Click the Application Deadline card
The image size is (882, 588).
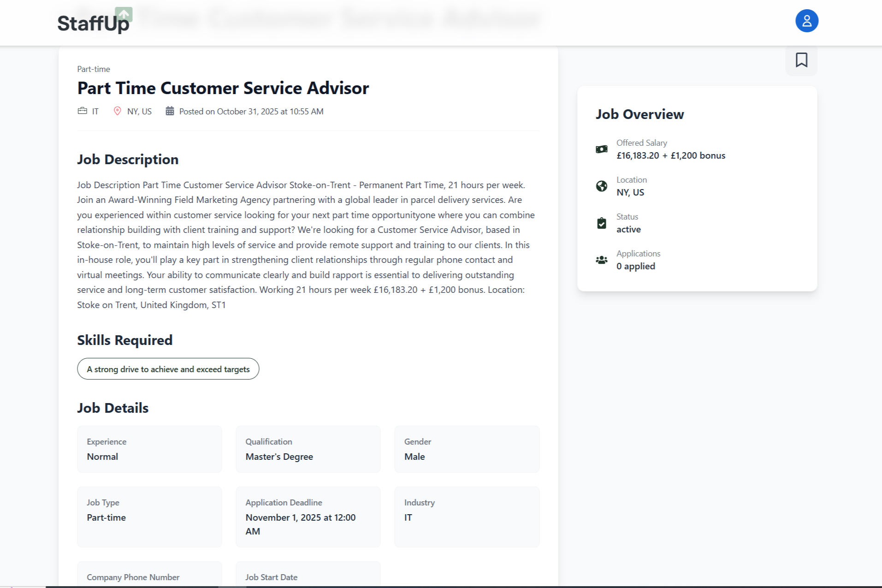308,517
